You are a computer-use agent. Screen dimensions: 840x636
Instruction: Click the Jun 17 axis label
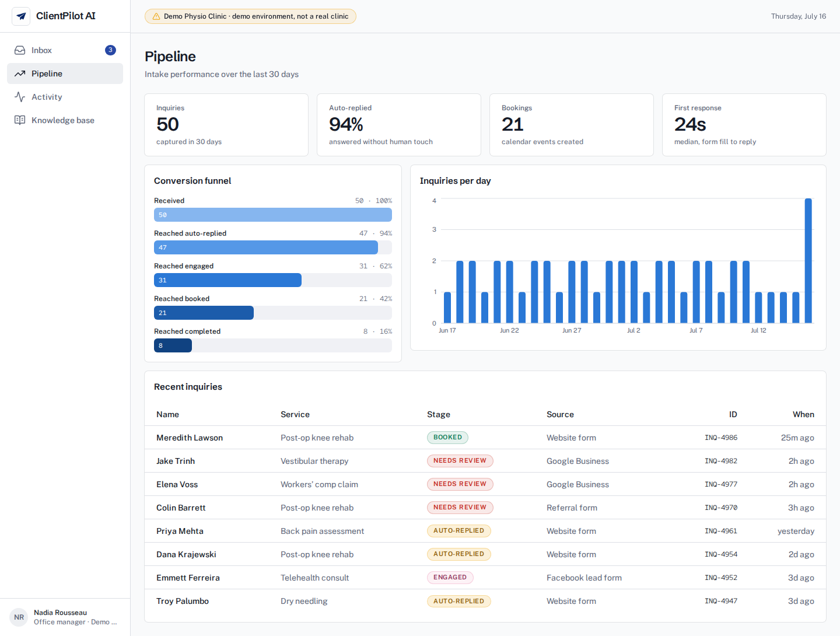447,330
